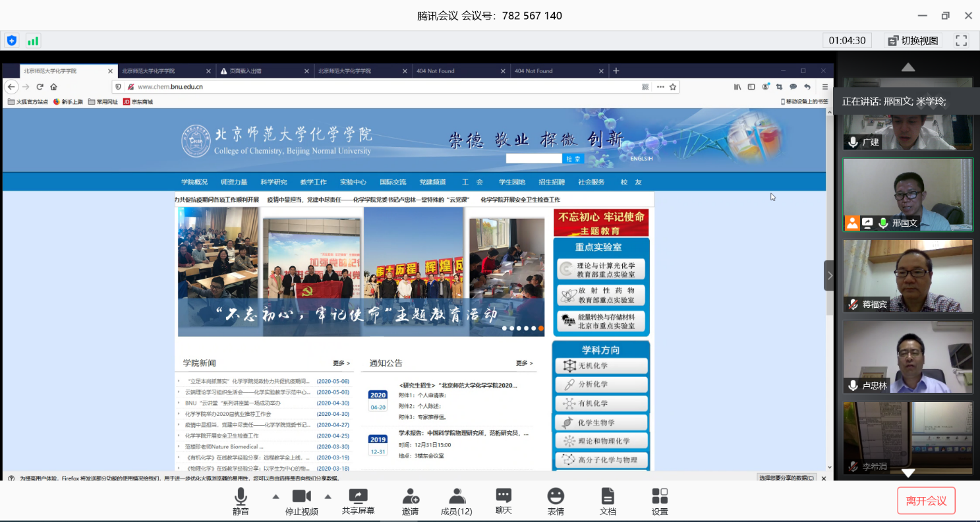The image size is (980, 522).
Task: Click the switch view button
Action: 913,40
